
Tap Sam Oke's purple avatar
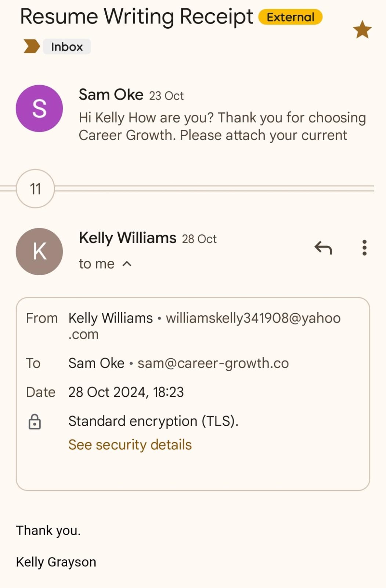click(x=39, y=108)
